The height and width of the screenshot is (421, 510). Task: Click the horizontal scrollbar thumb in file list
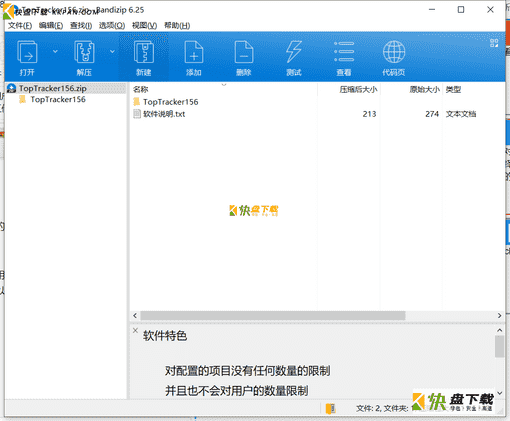point(273,315)
